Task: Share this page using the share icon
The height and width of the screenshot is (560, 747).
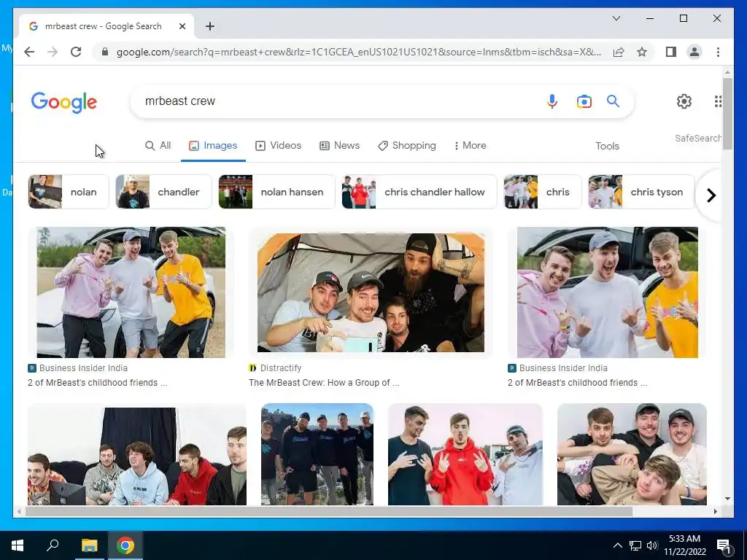Action: (x=619, y=52)
